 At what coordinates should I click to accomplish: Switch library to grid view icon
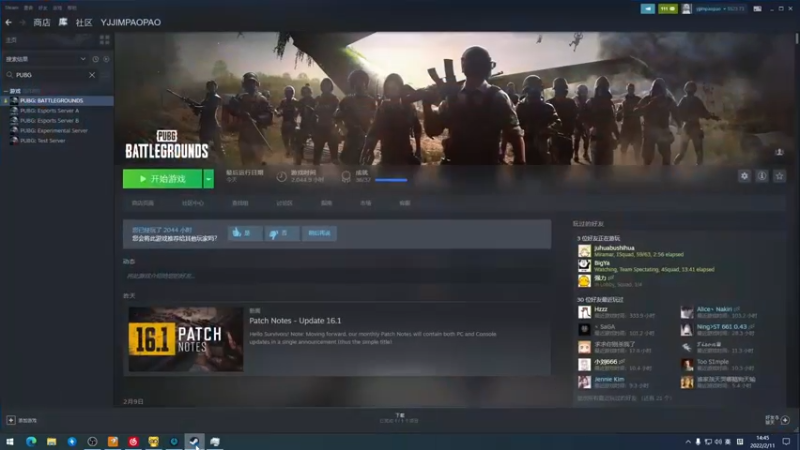[x=105, y=40]
